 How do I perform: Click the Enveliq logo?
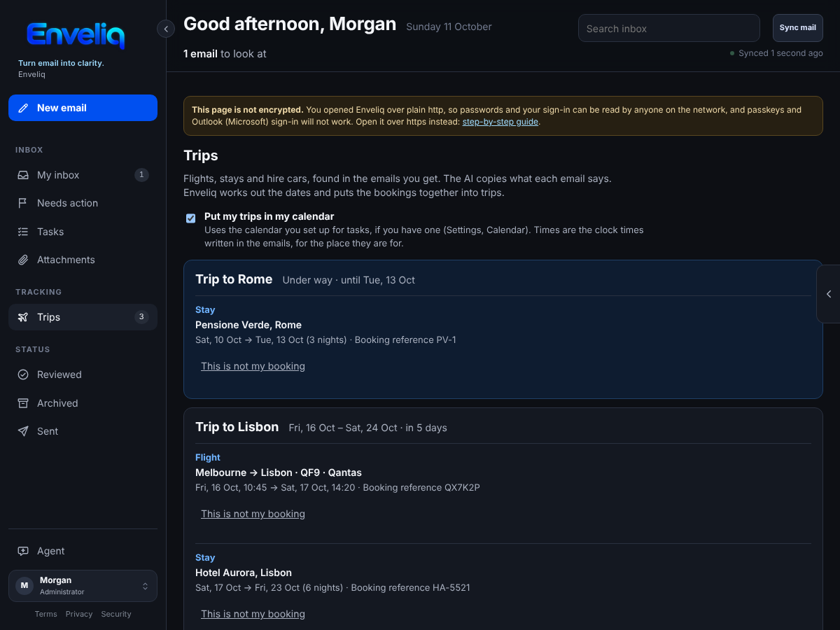[76, 36]
